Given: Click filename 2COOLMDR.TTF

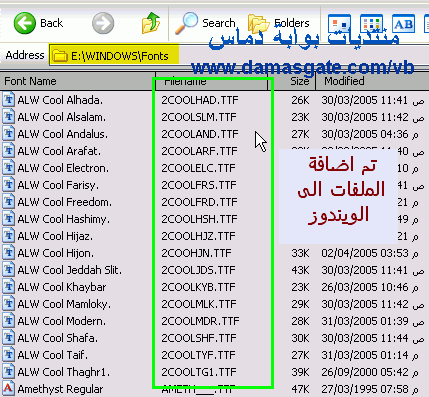Looking at the screenshot, I should 200,321.
